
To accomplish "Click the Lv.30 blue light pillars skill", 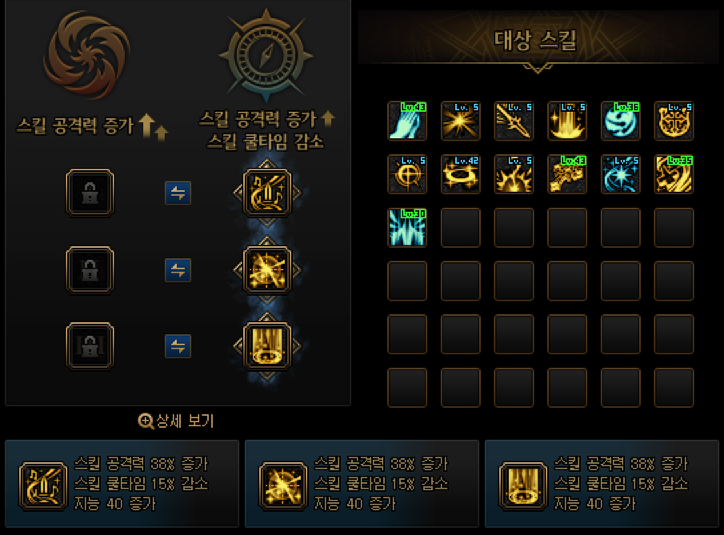I will [x=407, y=228].
